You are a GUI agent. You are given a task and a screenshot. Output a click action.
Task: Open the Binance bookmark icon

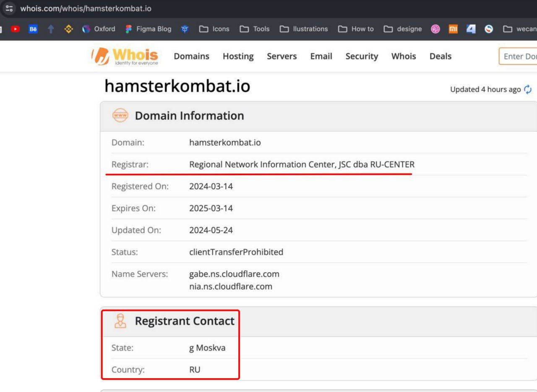point(68,29)
